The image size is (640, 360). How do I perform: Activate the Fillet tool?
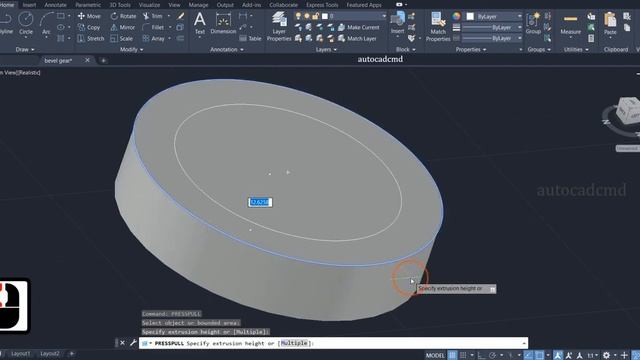[153, 27]
